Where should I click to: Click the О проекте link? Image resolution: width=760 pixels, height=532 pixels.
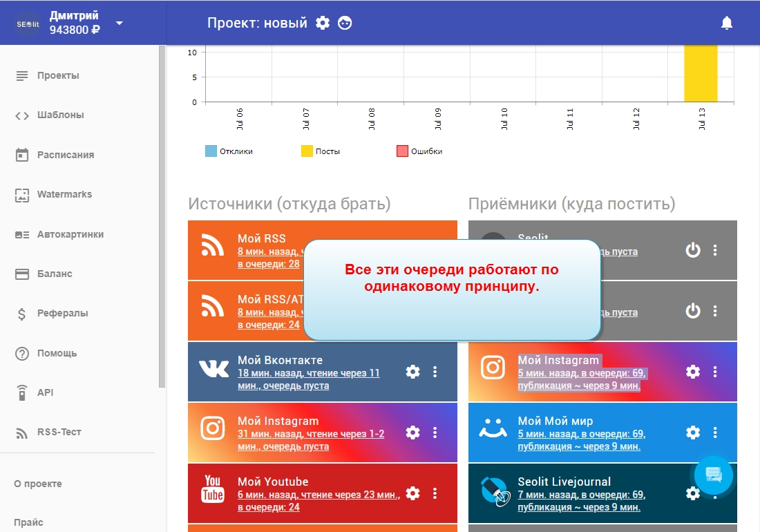pos(38,484)
